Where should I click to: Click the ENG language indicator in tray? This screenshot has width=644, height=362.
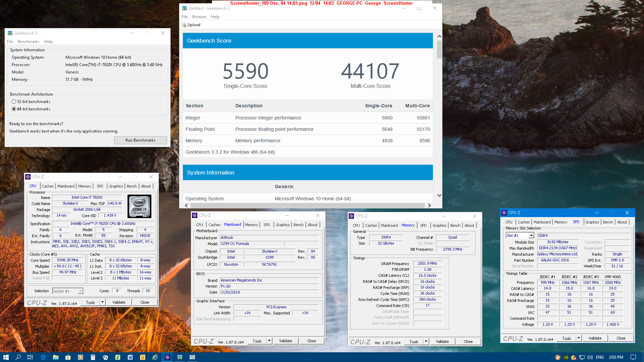pos(600,357)
